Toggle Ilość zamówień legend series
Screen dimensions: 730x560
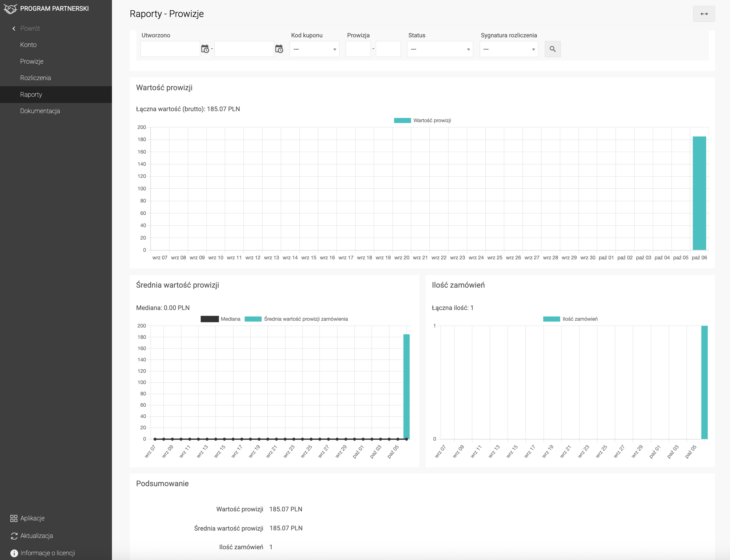570,319
